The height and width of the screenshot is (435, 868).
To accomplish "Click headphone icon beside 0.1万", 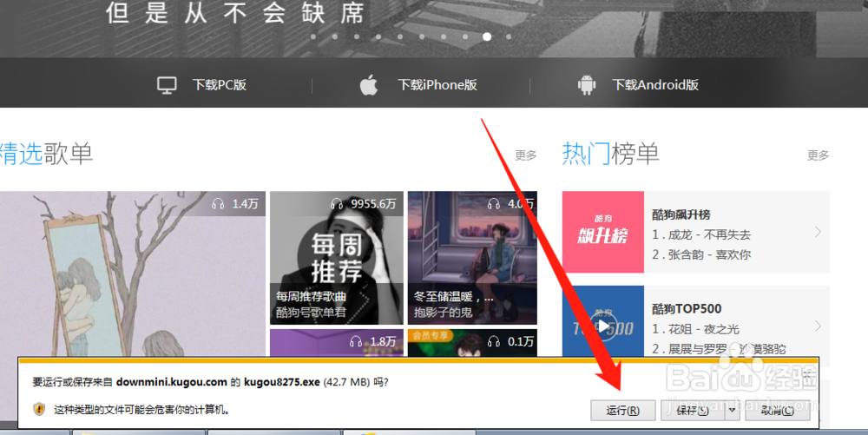I will 494,342.
